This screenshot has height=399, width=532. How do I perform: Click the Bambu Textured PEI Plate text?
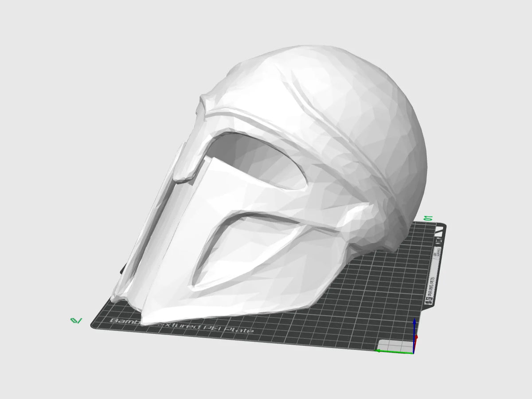182,326
